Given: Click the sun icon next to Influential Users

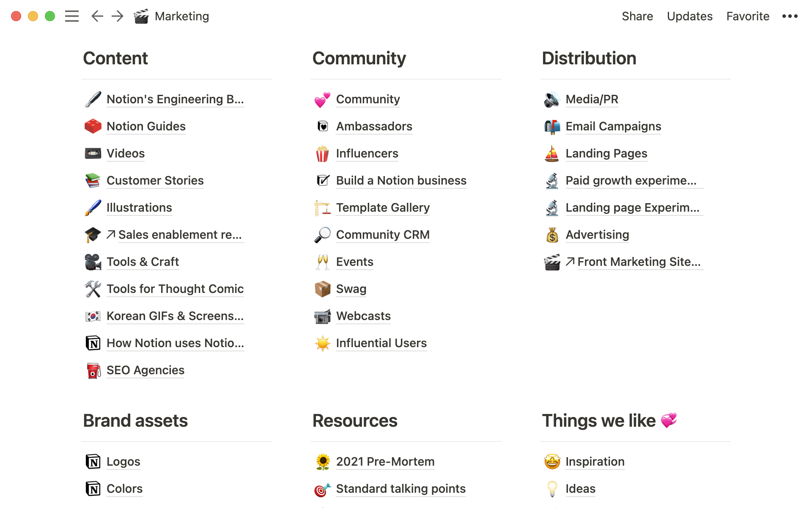Looking at the screenshot, I should click(323, 343).
